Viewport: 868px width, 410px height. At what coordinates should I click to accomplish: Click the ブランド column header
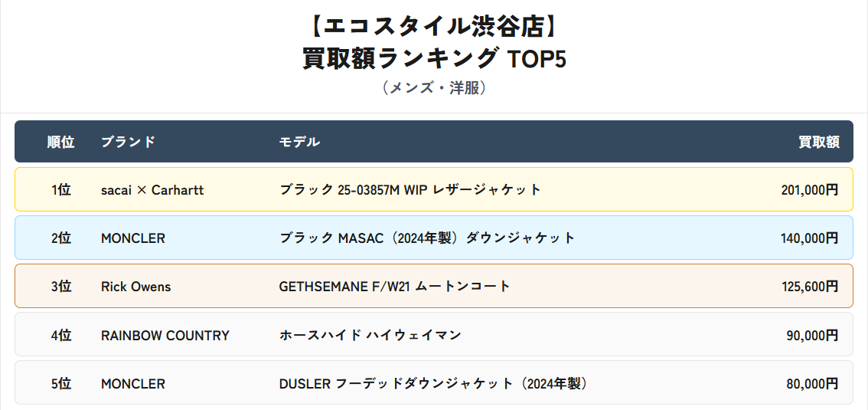(128, 142)
